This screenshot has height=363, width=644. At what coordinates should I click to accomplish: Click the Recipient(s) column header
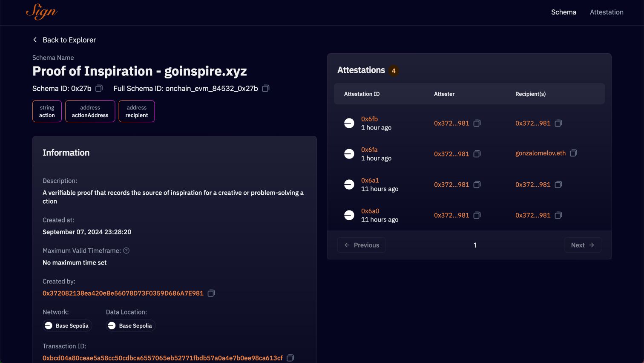click(x=530, y=94)
